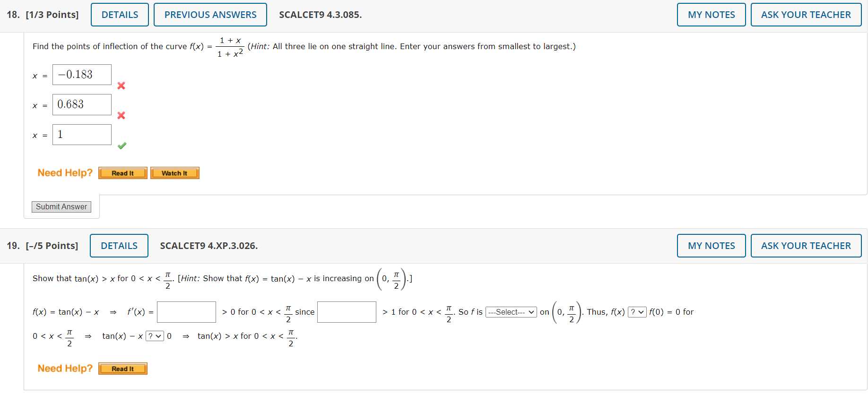Click the empty f'(x) answer box
Screen dimensions: 868x412
[186, 312]
